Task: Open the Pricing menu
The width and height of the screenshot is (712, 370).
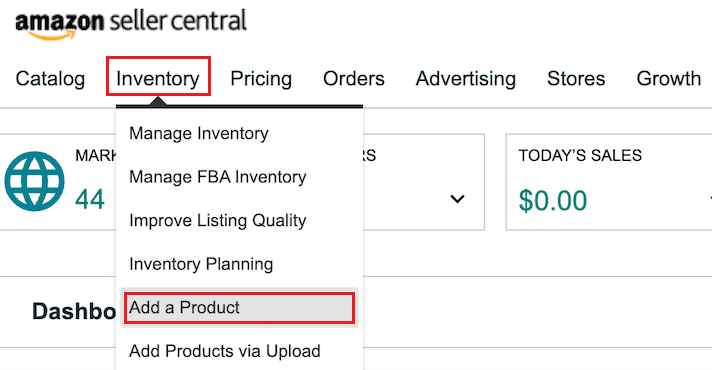Action: click(261, 79)
